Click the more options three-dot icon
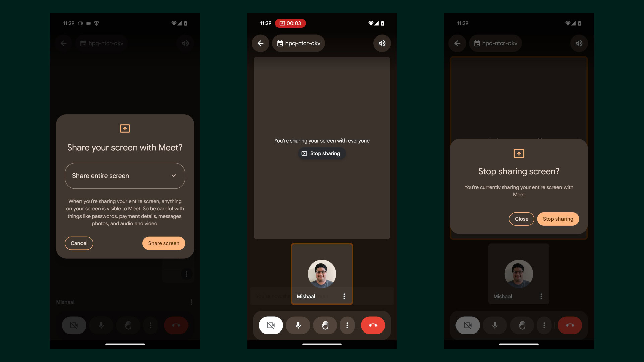The width and height of the screenshot is (644, 362). 347,325
